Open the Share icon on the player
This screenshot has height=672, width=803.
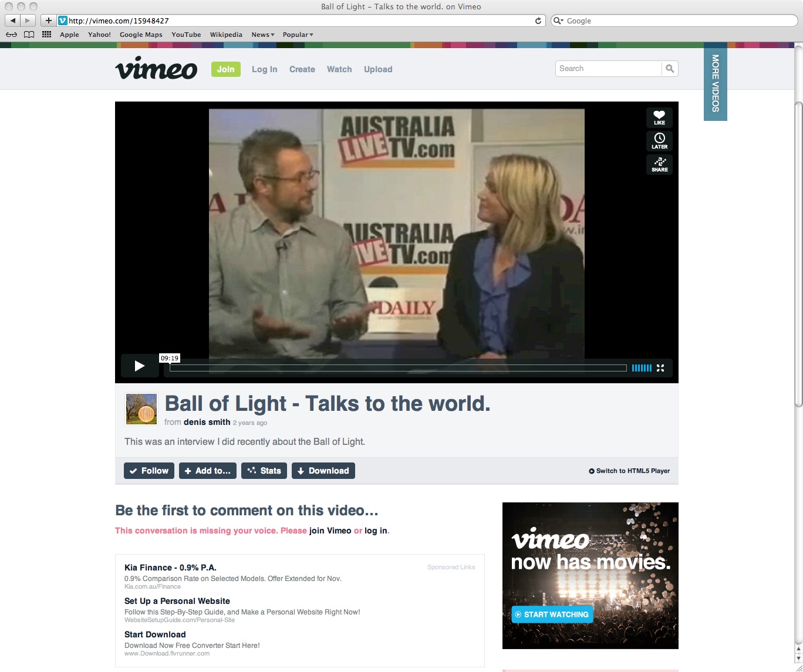point(659,164)
